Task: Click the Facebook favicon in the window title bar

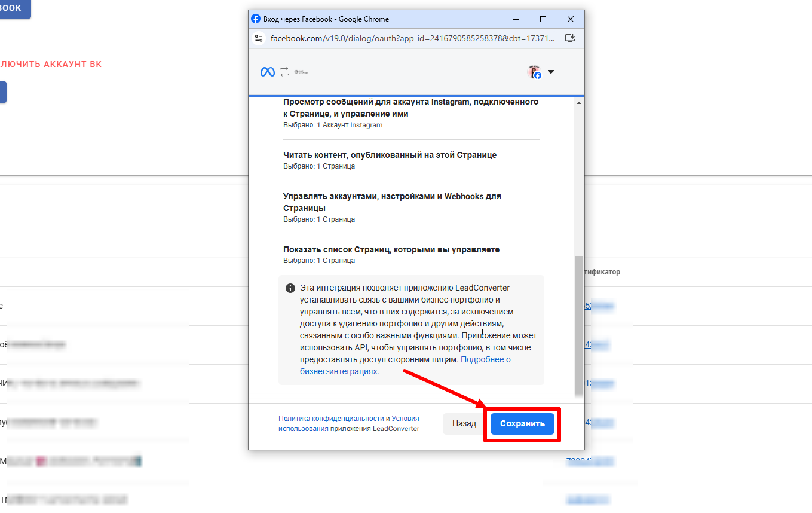Action: 256,19
